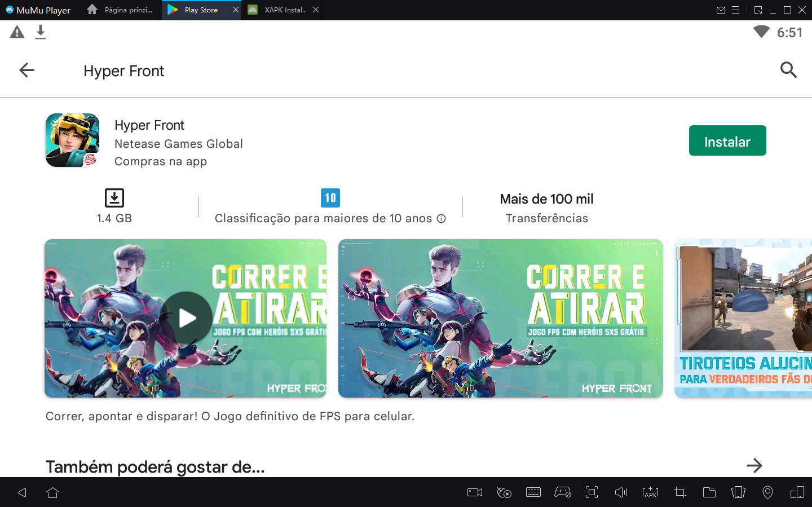The width and height of the screenshot is (812, 507).
Task: Expand content rating info via the info icon
Action: pyautogui.click(x=442, y=218)
